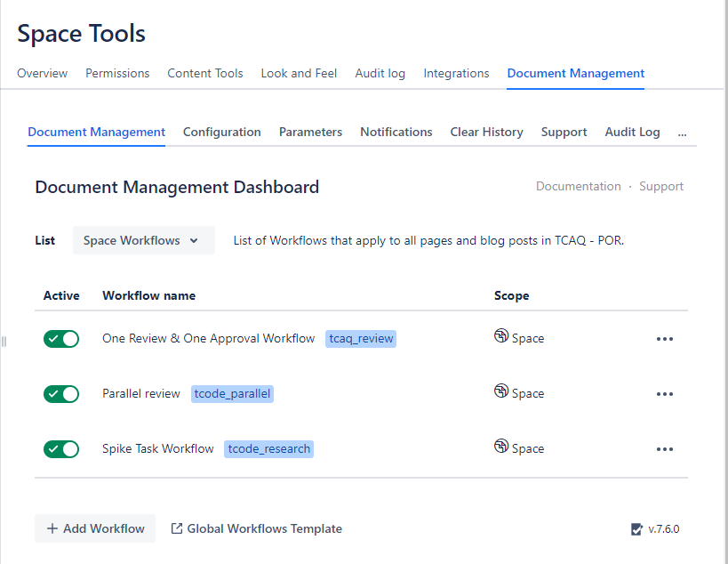Click the Space scope icon for Parallel review row
Viewport: 728px width, 564px height.
pyautogui.click(x=501, y=391)
